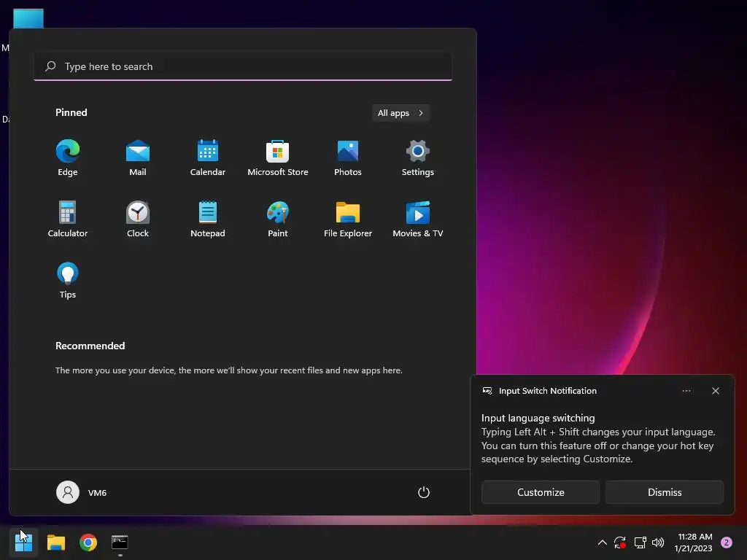The height and width of the screenshot is (560, 747).
Task: Expand the All apps list
Action: tap(400, 113)
